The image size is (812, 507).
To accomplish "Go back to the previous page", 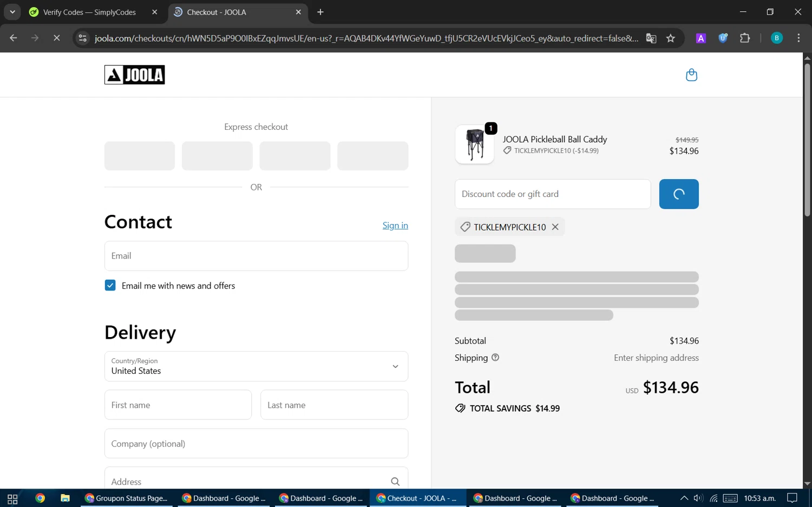I will coord(14,38).
